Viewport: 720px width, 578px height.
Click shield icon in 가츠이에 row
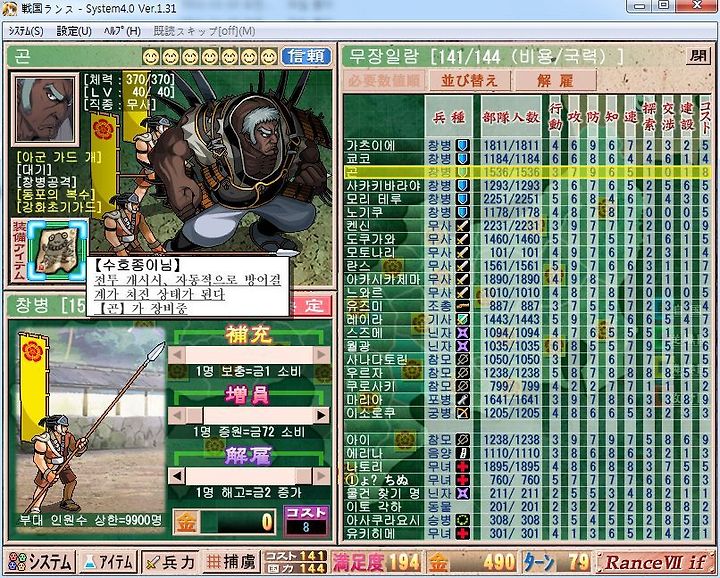pyautogui.click(x=462, y=146)
